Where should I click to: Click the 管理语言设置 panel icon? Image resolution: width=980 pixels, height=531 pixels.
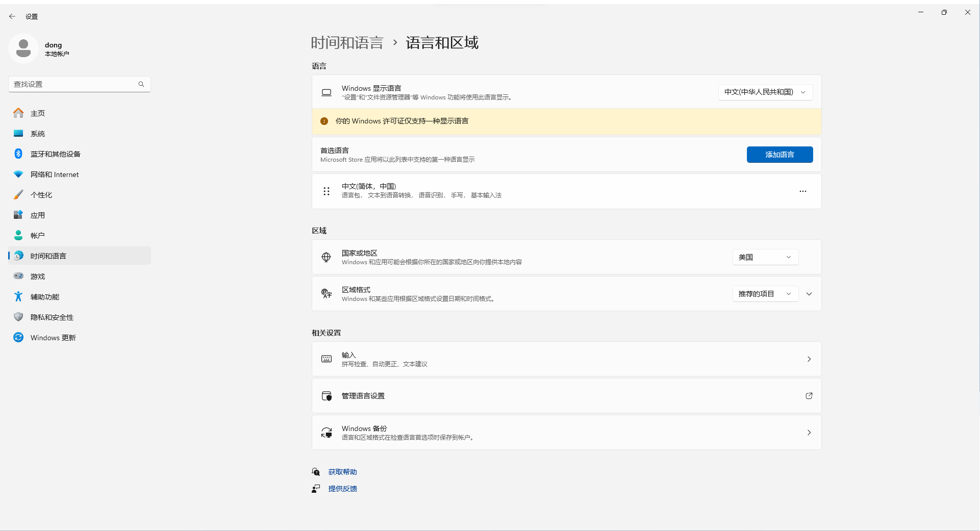pos(326,396)
